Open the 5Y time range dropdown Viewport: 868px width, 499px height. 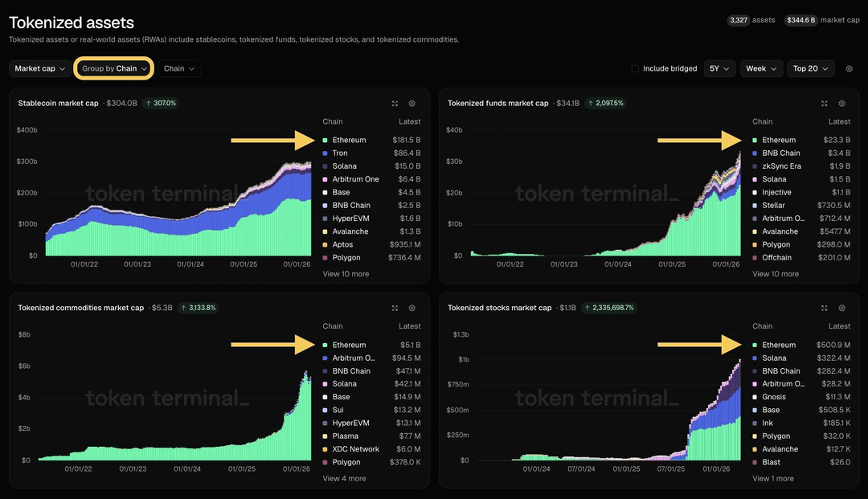(x=719, y=69)
